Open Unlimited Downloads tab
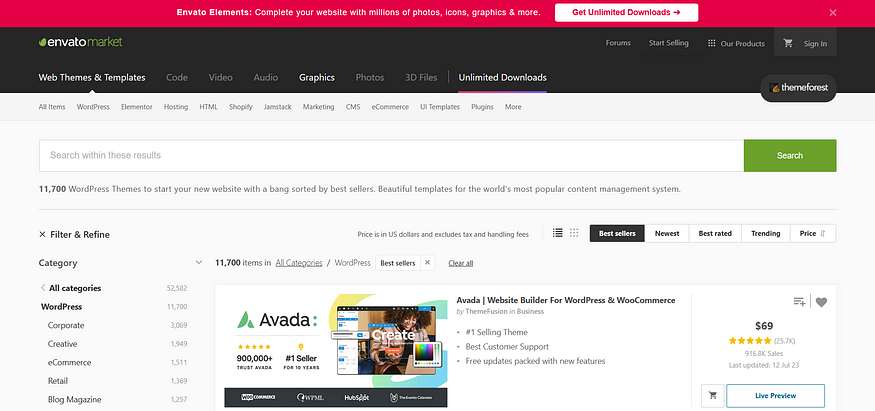875x411 pixels. coord(502,78)
